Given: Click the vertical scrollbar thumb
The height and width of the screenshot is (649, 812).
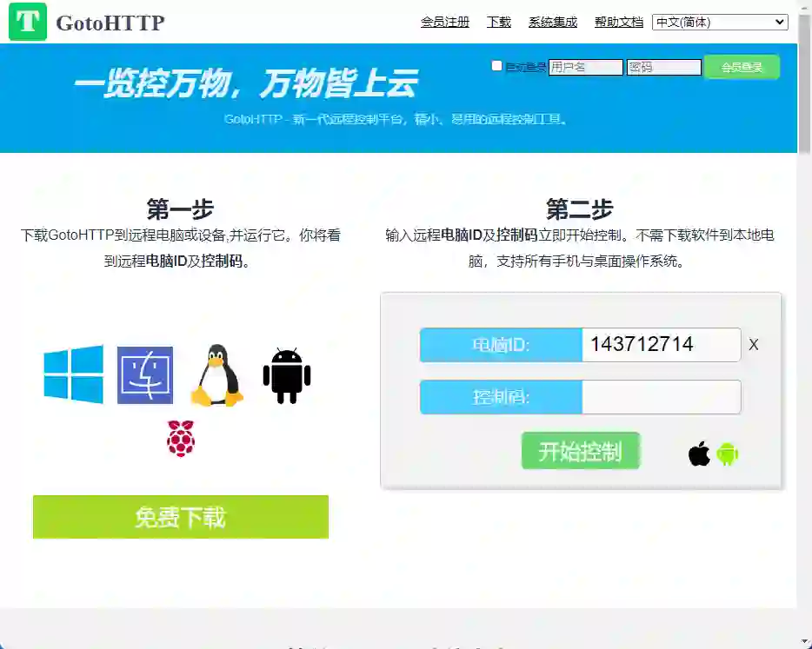Looking at the screenshot, I should point(805,83).
